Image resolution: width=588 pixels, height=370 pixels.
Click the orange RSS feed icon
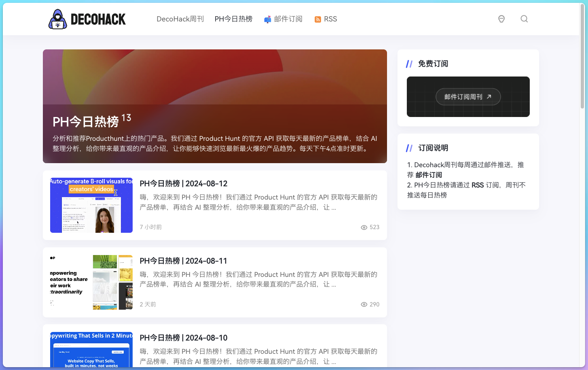click(318, 19)
